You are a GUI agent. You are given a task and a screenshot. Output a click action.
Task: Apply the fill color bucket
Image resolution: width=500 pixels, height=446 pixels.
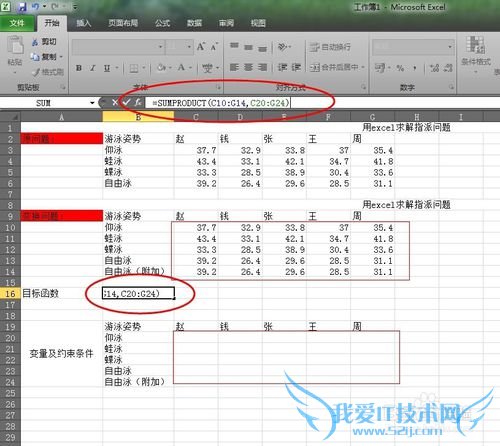162,68
